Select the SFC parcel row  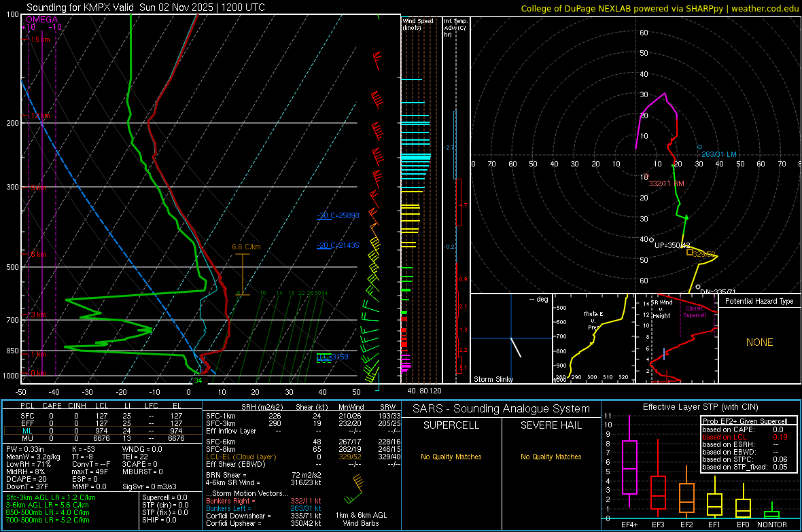point(103,416)
